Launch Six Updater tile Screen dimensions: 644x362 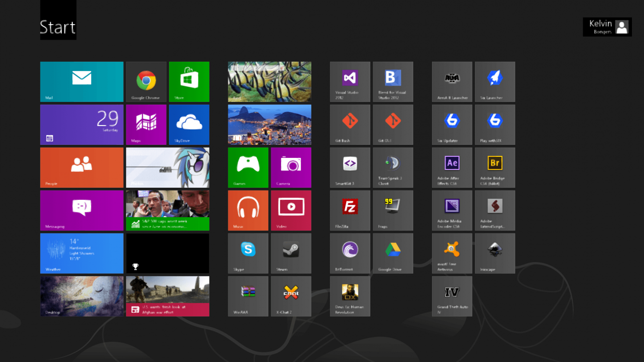452,125
